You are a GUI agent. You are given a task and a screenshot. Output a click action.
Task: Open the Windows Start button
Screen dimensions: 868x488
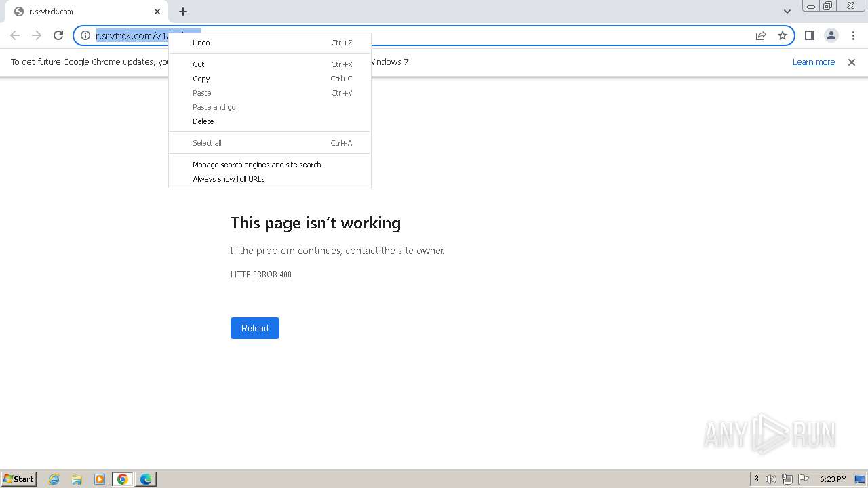click(19, 479)
